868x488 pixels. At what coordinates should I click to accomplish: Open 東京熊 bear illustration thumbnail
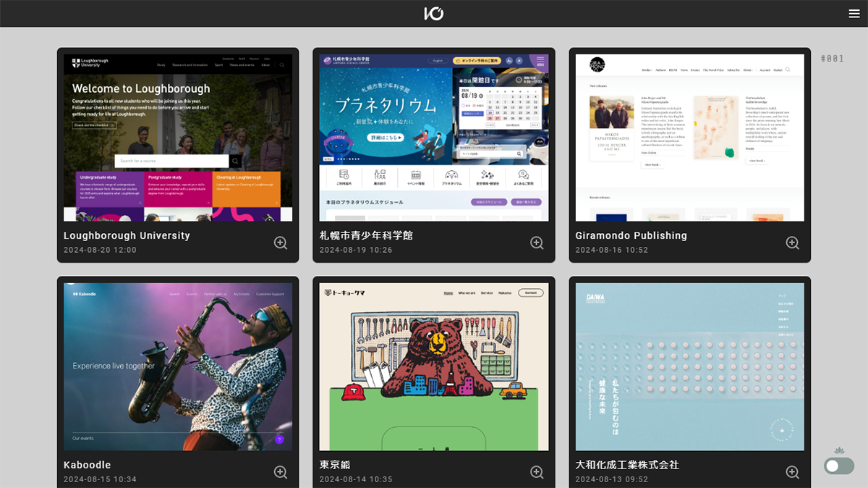click(x=434, y=366)
